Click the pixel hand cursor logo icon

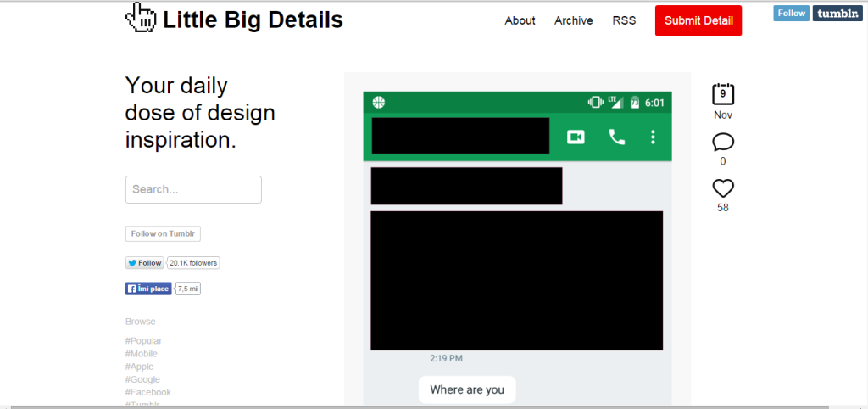tap(141, 18)
